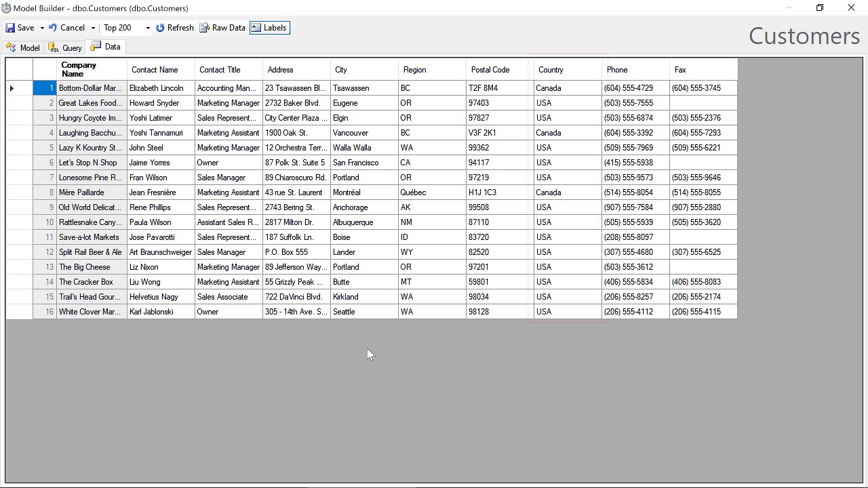Click the Country column header
Screen dimensions: 868x488
click(568, 69)
